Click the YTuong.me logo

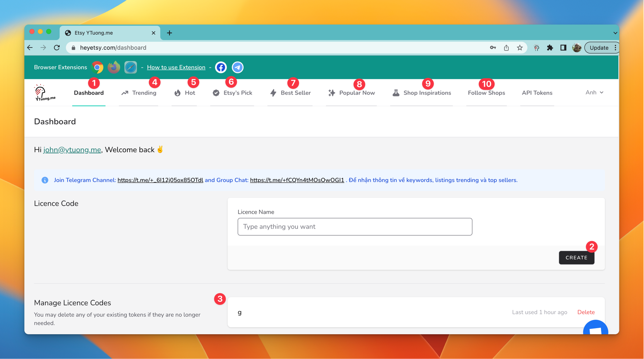coord(45,93)
